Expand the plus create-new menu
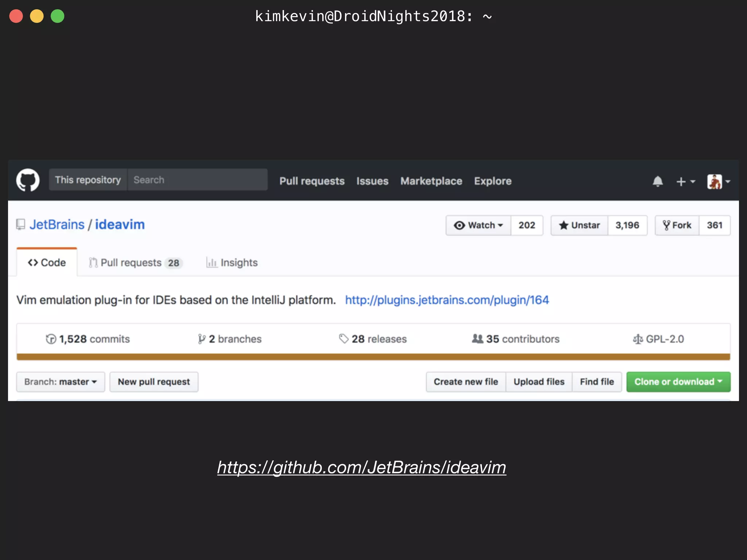Screen dimensions: 747x560 coord(686,181)
